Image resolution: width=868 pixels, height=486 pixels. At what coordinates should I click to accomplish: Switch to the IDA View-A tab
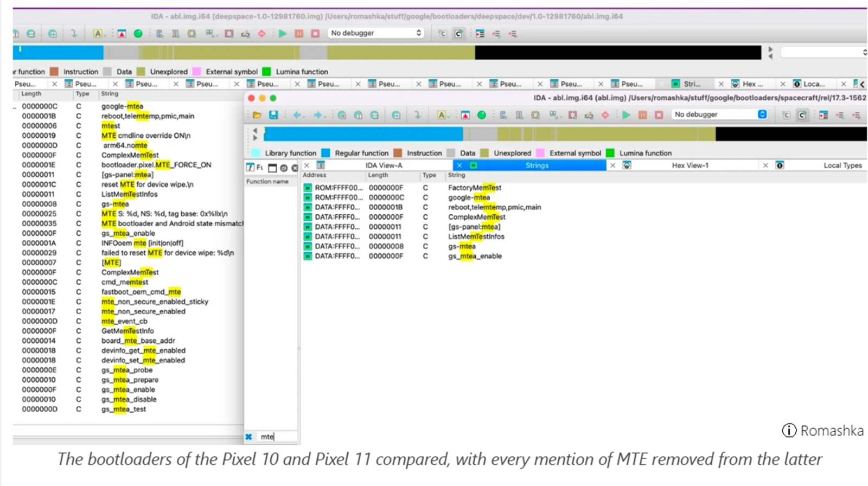(x=383, y=165)
